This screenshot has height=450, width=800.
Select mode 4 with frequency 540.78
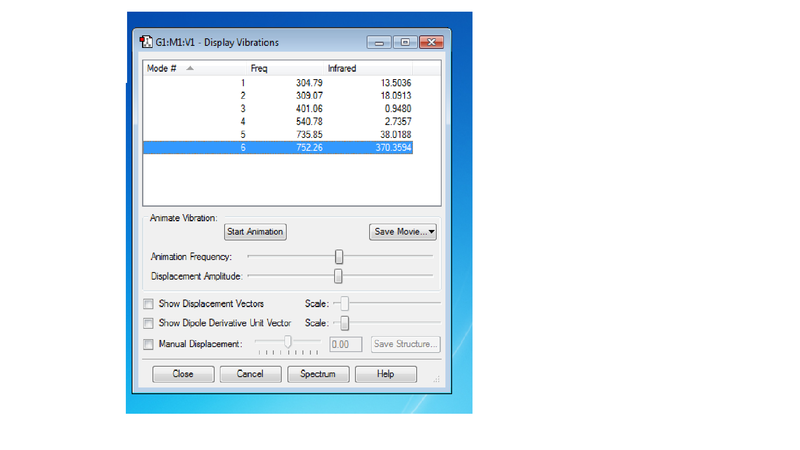(x=278, y=121)
